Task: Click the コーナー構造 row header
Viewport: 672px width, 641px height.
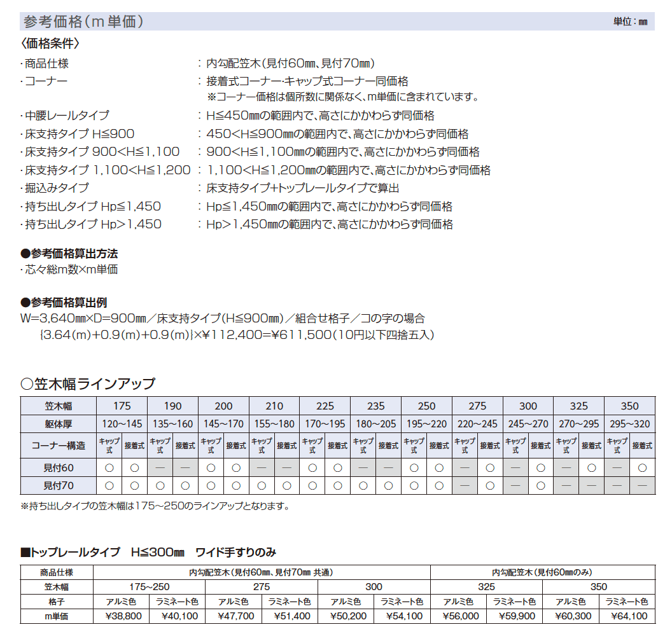Action: tap(58, 446)
